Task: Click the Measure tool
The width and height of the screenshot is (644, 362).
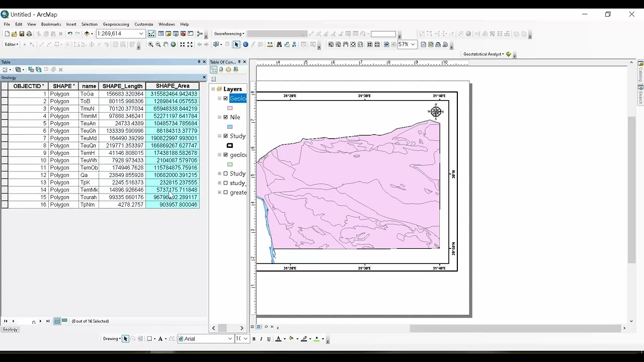Action: coord(270,44)
